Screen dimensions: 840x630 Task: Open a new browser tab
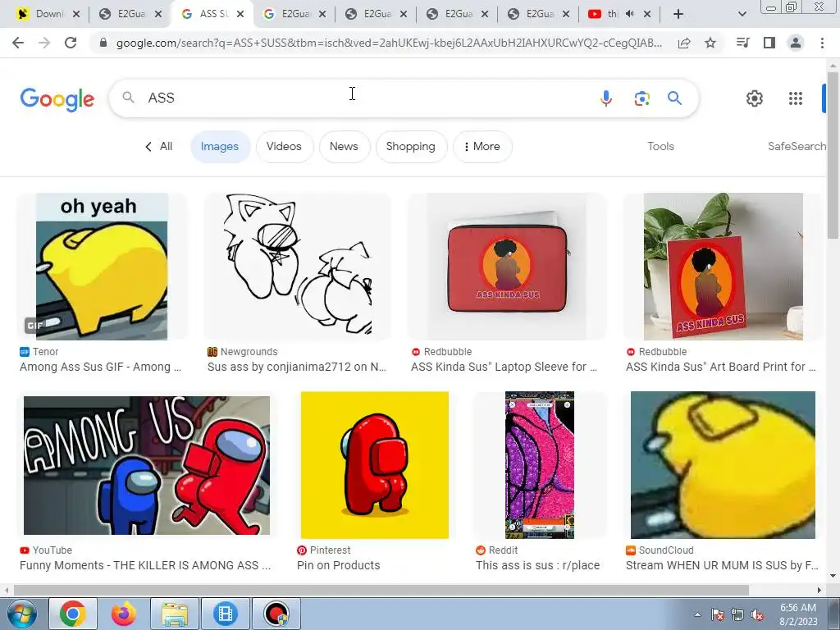[x=678, y=15]
